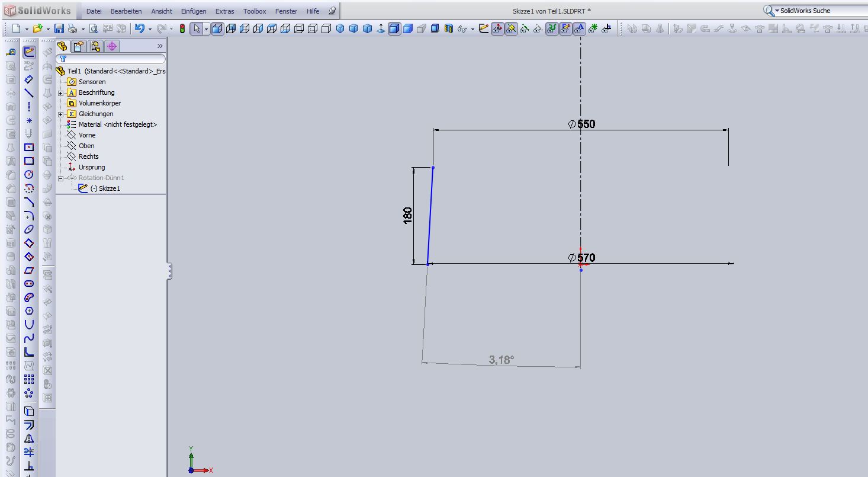
Task: Expand the Gleichungen tree node
Action: click(62, 114)
